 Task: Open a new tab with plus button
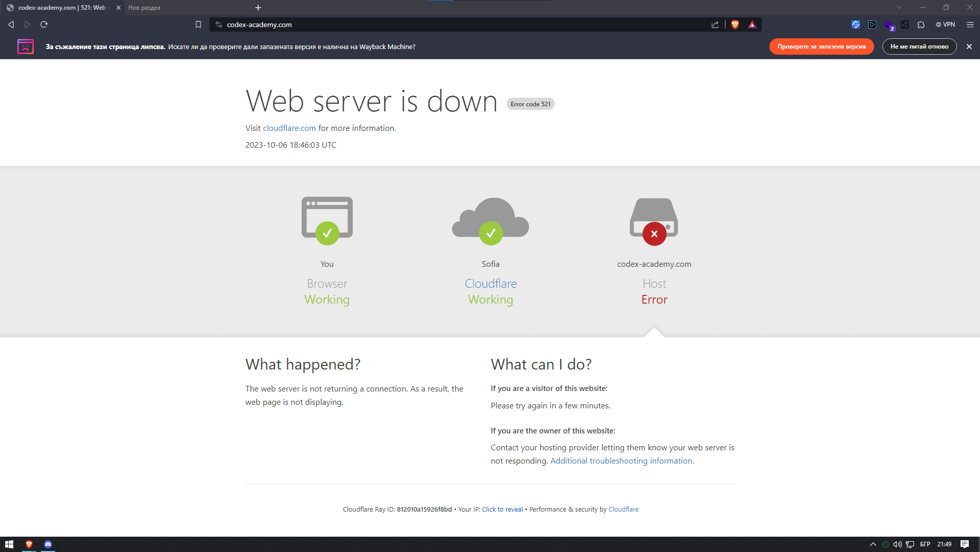258,8
